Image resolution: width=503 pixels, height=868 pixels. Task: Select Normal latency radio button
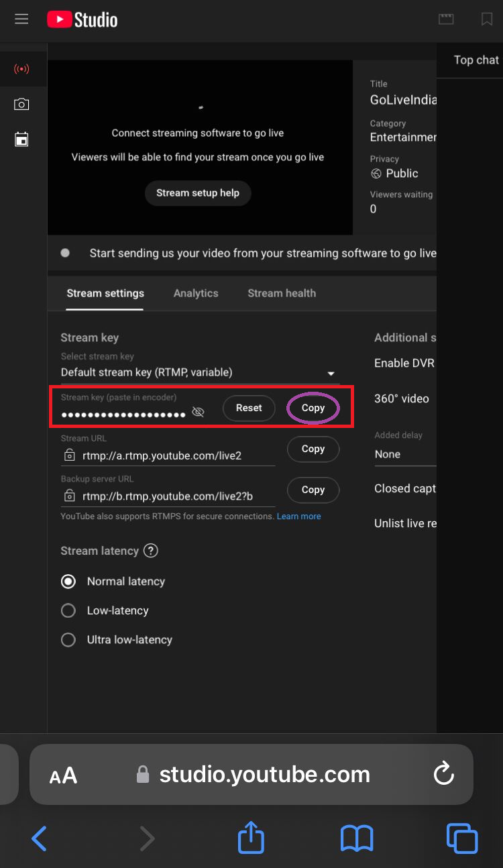coord(68,582)
